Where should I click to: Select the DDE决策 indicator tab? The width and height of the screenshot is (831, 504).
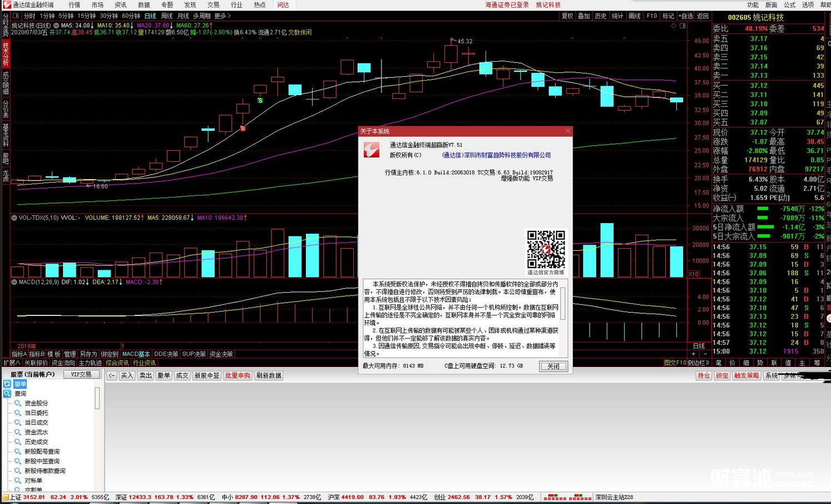(166, 354)
